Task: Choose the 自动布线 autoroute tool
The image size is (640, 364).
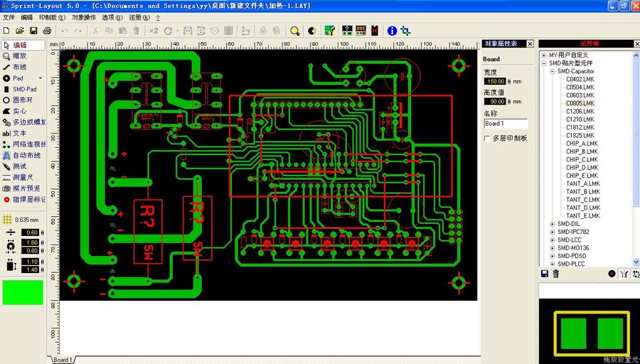Action: [x=26, y=155]
